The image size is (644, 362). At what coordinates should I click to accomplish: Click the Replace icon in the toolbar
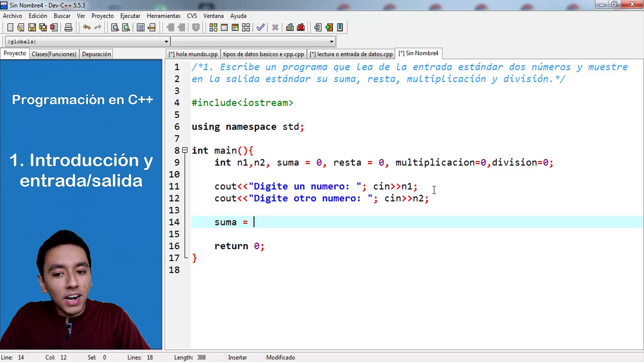tap(126, 27)
